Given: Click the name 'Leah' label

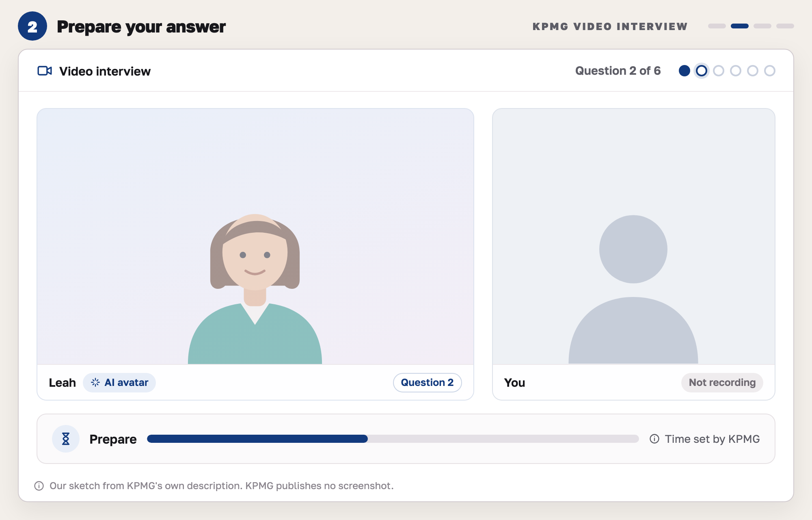Looking at the screenshot, I should (62, 383).
